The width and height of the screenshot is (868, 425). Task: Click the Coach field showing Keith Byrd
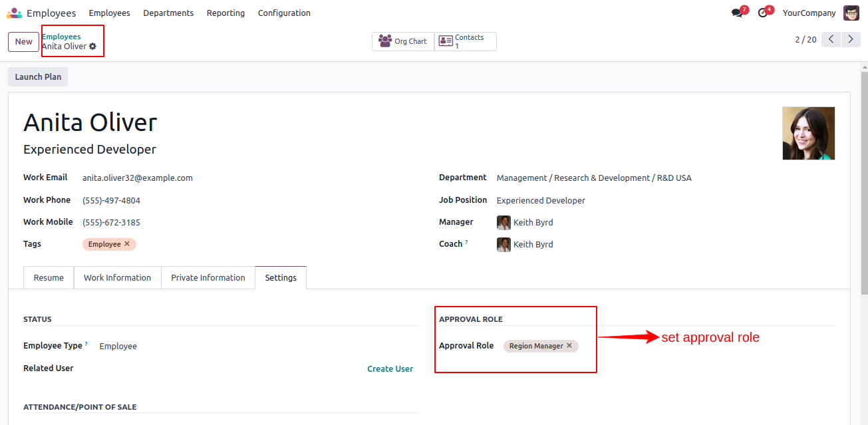pyautogui.click(x=666, y=244)
